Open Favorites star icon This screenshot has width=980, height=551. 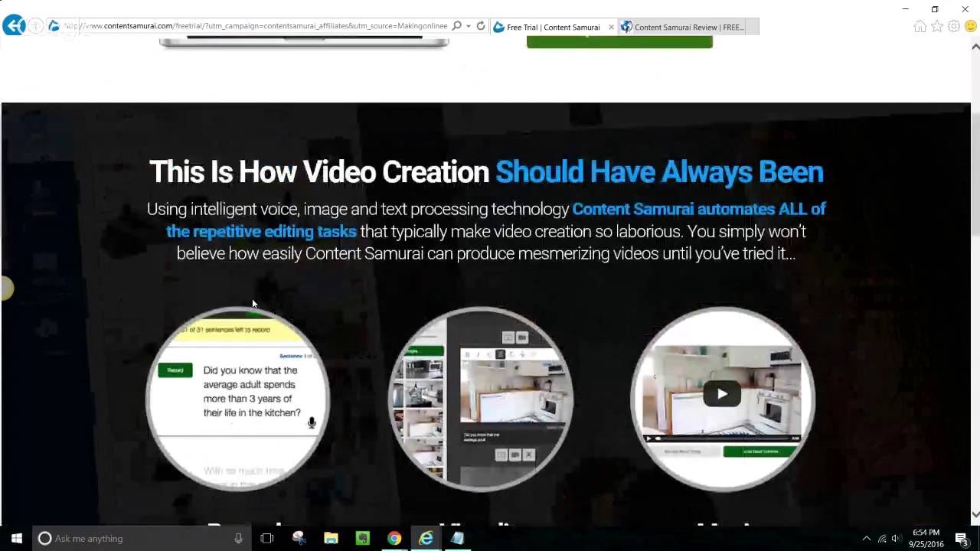937,26
